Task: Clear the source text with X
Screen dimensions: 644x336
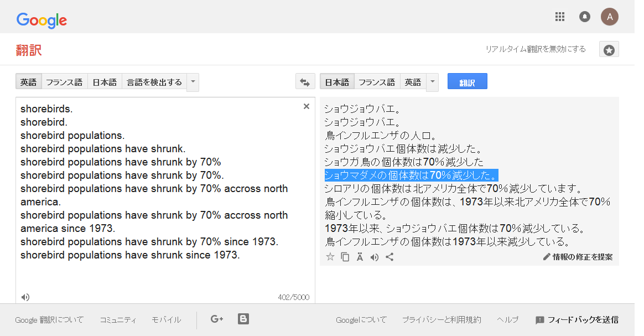Action: (306, 106)
